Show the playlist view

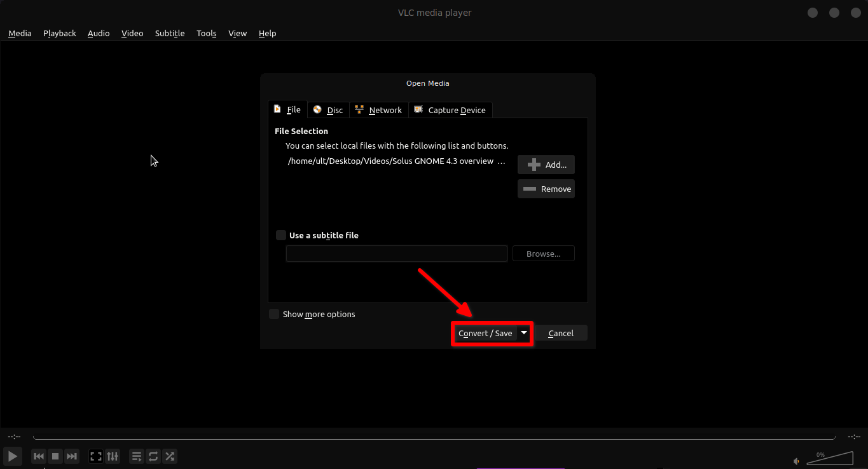[x=137, y=456]
